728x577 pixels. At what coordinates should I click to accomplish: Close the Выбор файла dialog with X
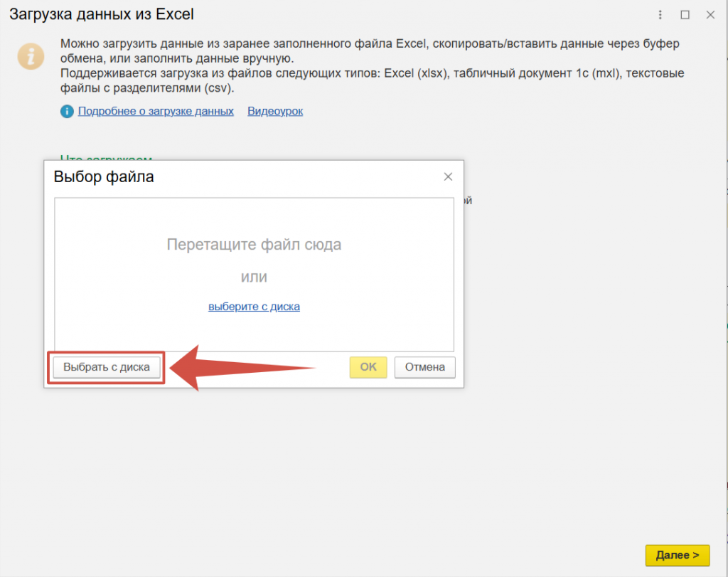click(x=448, y=176)
